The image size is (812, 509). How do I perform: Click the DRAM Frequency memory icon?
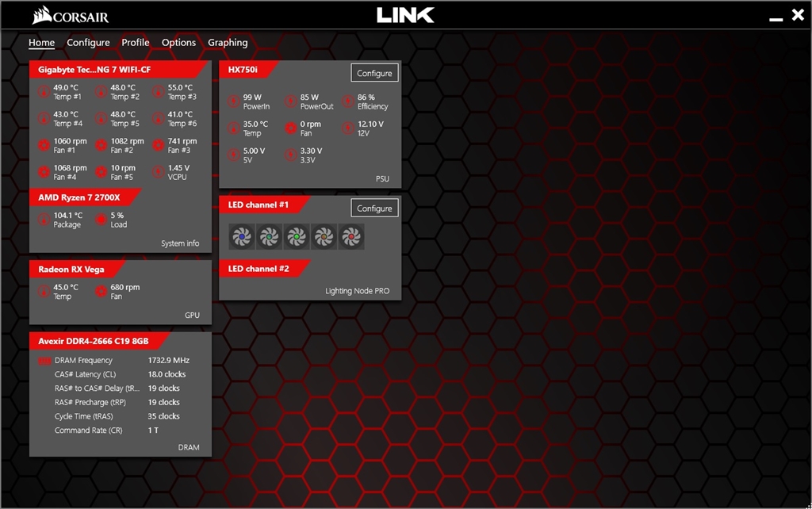(44, 361)
